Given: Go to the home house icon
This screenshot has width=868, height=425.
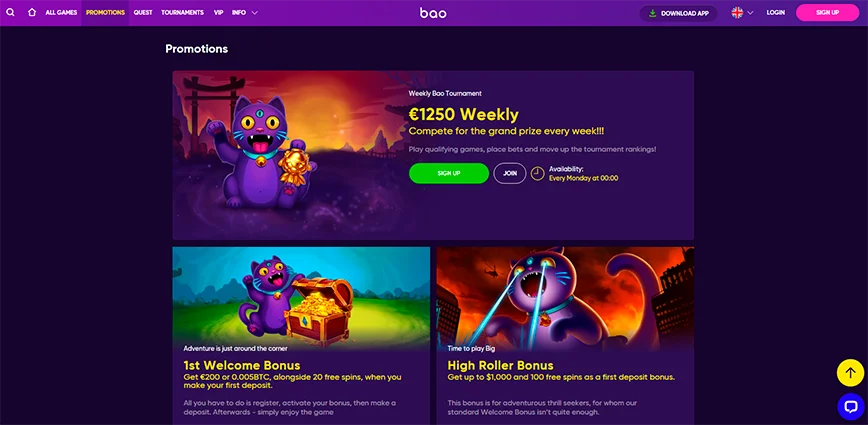Looking at the screenshot, I should point(32,12).
